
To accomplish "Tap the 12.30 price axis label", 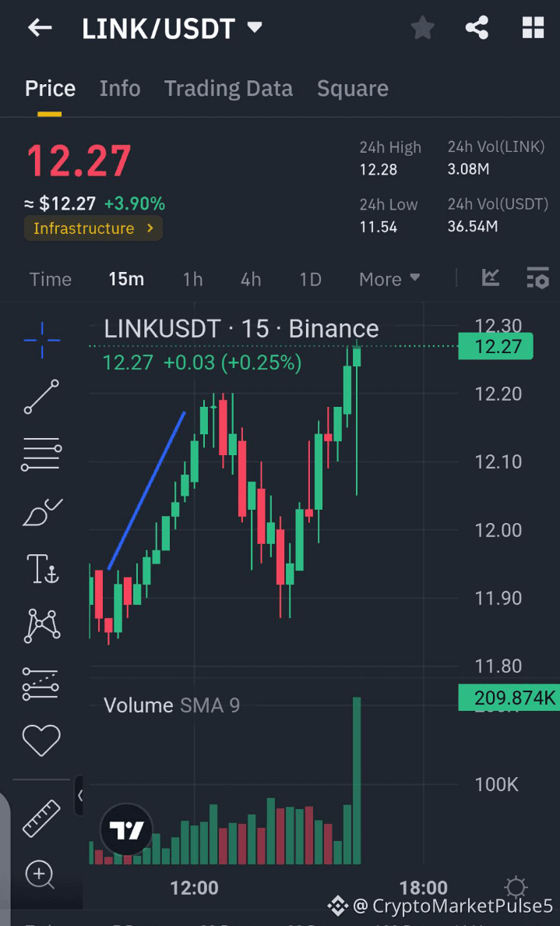I will (x=498, y=325).
